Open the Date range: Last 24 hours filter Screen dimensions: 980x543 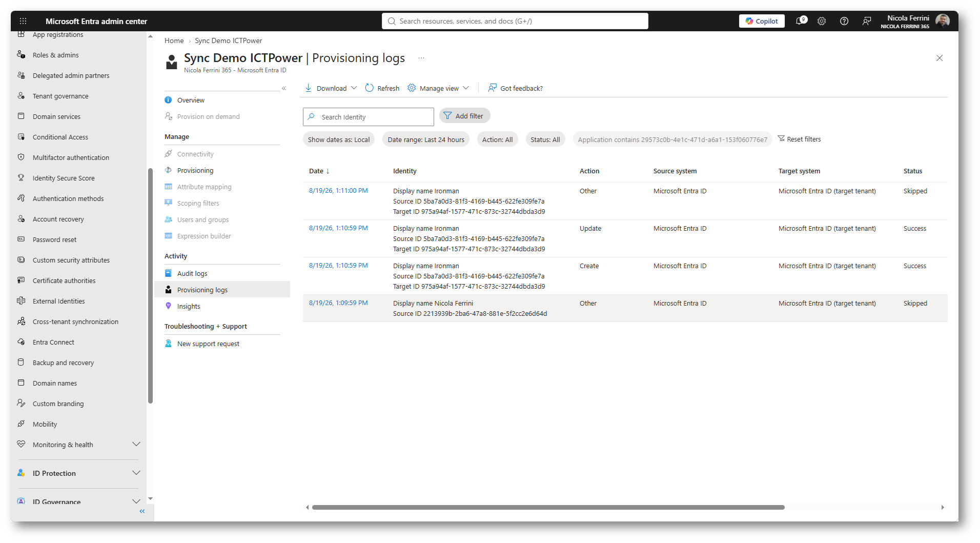click(426, 139)
